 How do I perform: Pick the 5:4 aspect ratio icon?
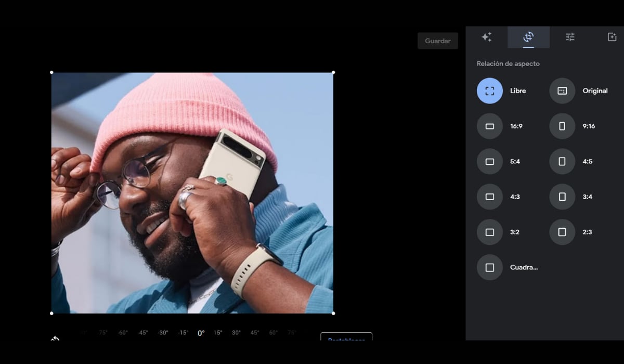point(489,162)
